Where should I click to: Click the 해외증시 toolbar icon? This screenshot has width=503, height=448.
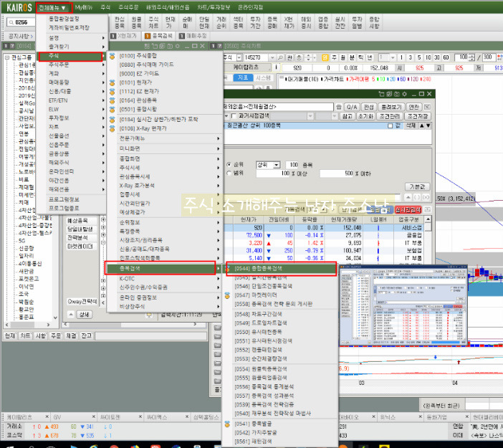point(306,22)
